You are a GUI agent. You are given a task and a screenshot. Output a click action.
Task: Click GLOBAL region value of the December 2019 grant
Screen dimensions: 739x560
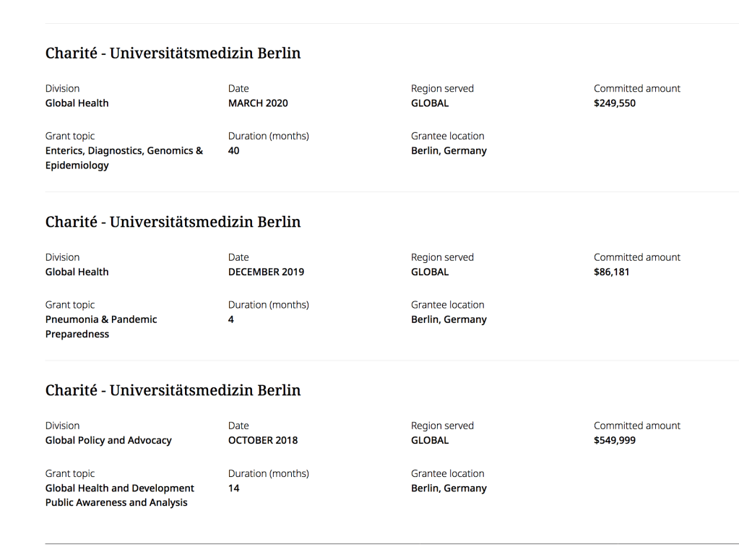430,272
